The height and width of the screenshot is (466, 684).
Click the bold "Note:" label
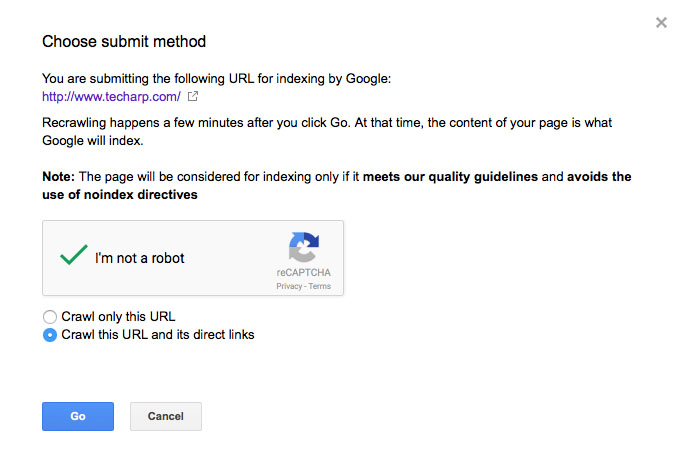(58, 177)
